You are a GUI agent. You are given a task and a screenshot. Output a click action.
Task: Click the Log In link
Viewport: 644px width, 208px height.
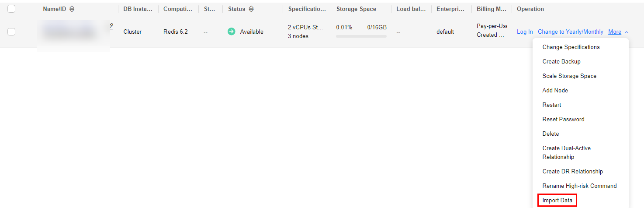click(x=525, y=32)
